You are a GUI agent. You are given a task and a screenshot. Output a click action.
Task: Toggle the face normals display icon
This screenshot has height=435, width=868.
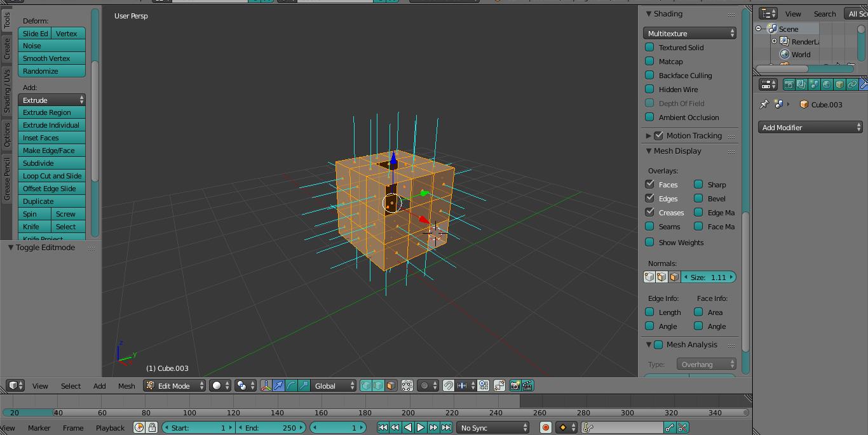pyautogui.click(x=674, y=278)
